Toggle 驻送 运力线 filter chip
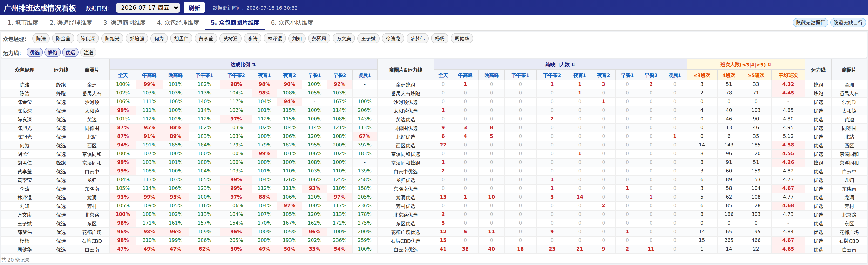Screen dimensions: 868x265 (x=88, y=53)
